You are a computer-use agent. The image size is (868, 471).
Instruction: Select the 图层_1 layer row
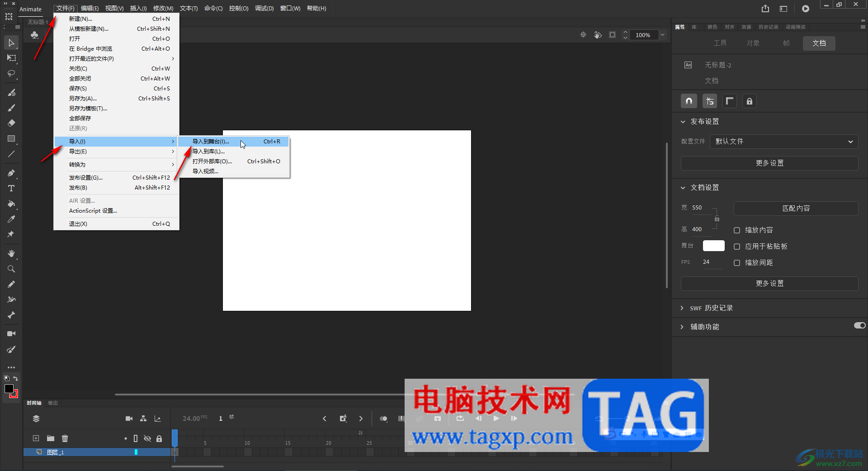(x=97, y=452)
